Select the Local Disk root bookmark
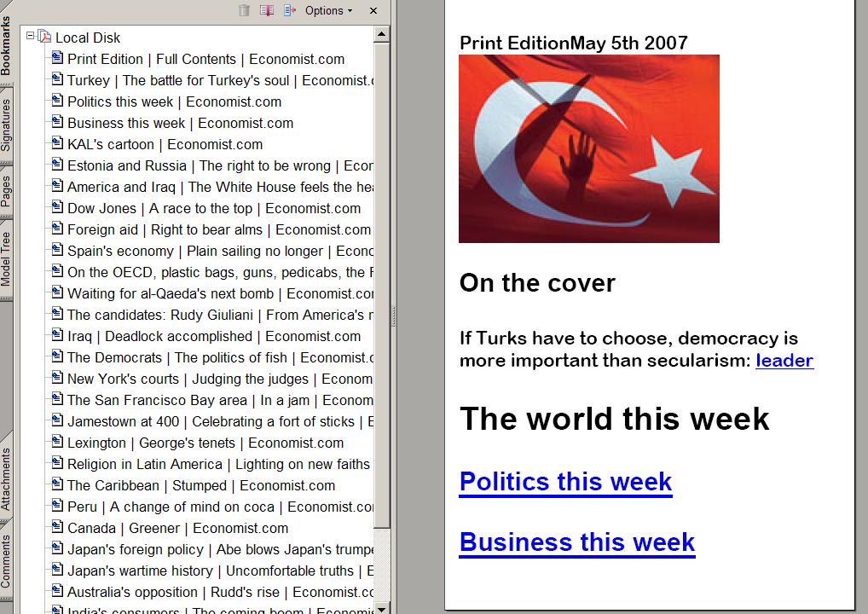Image resolution: width=868 pixels, height=614 pixels. pyautogui.click(x=88, y=38)
